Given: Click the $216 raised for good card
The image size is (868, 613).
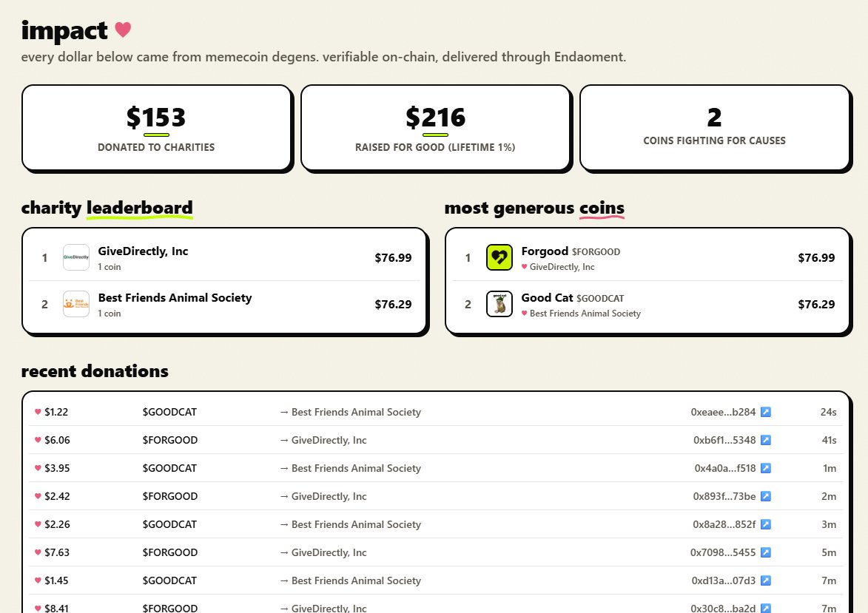Looking at the screenshot, I should point(435,128).
